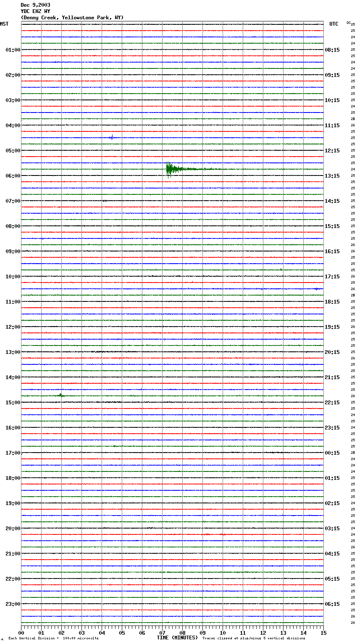Select the 12:00 MST time label
Screen dimensions: 357x644
pyautogui.click(x=13, y=327)
